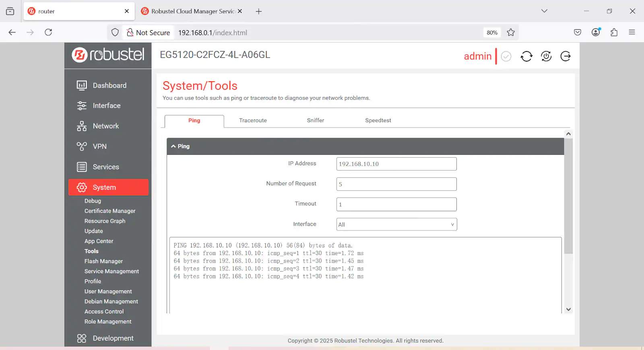Screen dimensions: 644x350
Task: Click the refresh arrows icon in header
Action: 526,56
